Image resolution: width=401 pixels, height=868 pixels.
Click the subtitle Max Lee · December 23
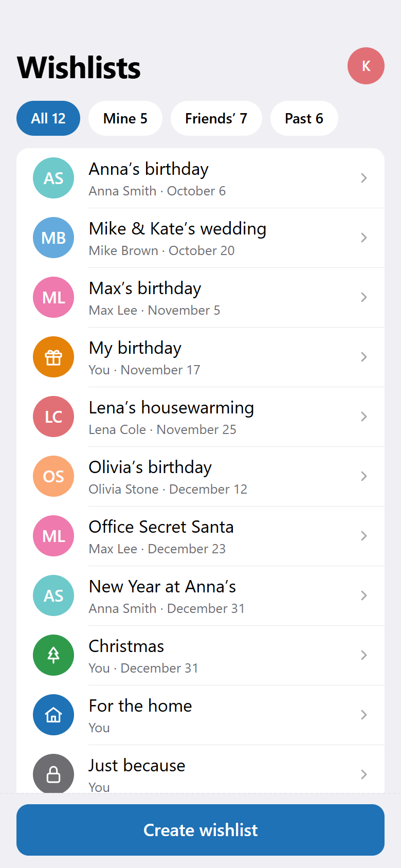point(157,549)
